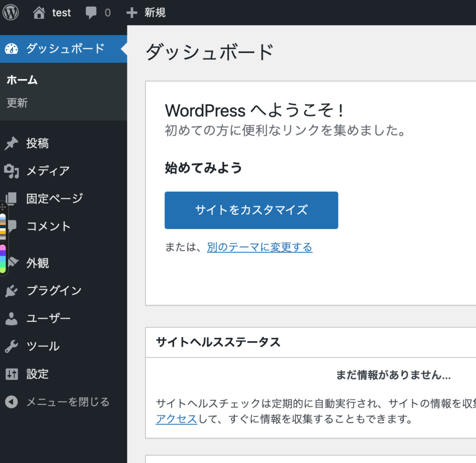The image size is (476, 463).
Task: Click the dashboard gauge icon
Action: [x=12, y=49]
